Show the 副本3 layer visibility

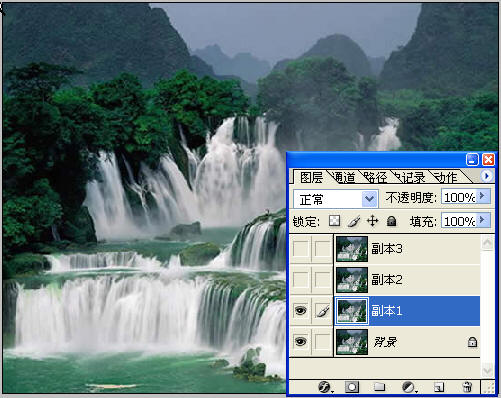[300, 249]
